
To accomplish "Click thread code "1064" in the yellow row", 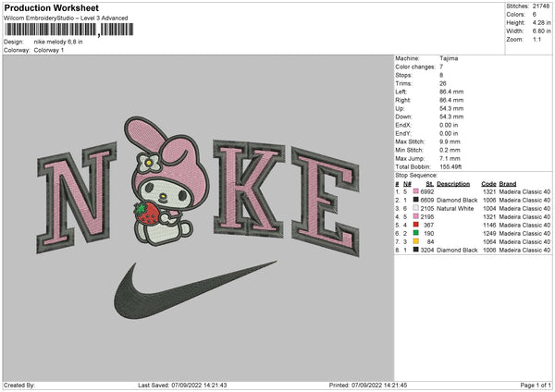I will [489, 241].
